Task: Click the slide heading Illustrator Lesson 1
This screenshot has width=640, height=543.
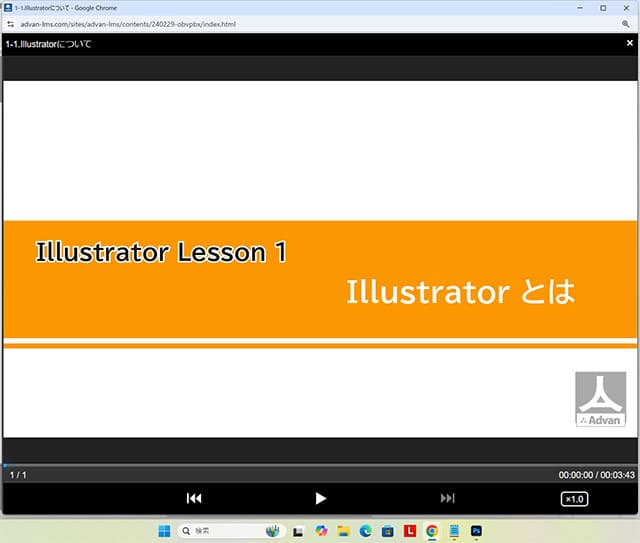Action: click(162, 252)
